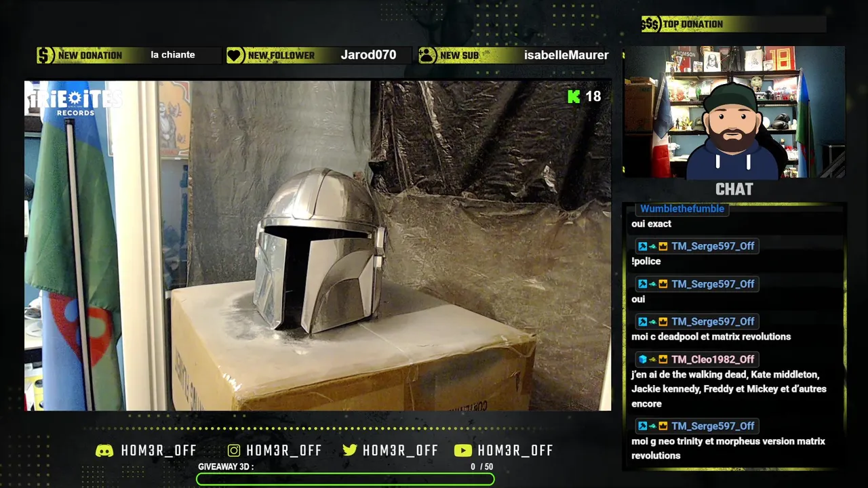
Task: Click the TM_Serge597_Off name above 'moi g neo'
Action: [713, 426]
